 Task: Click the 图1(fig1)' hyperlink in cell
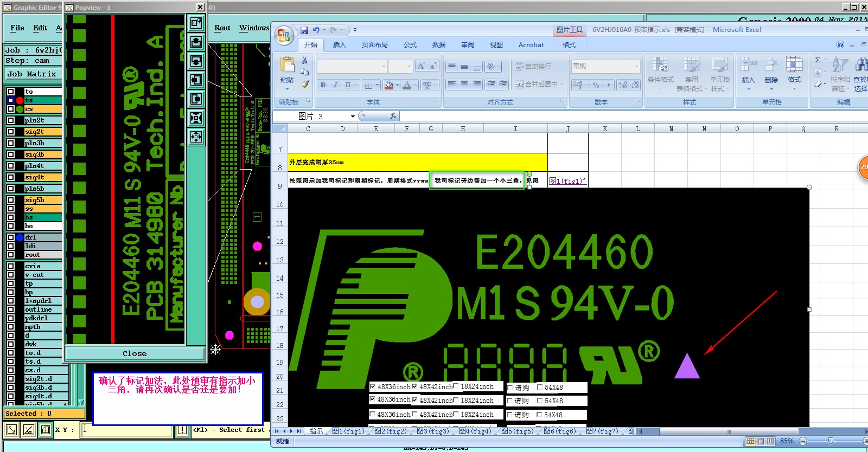pos(567,181)
